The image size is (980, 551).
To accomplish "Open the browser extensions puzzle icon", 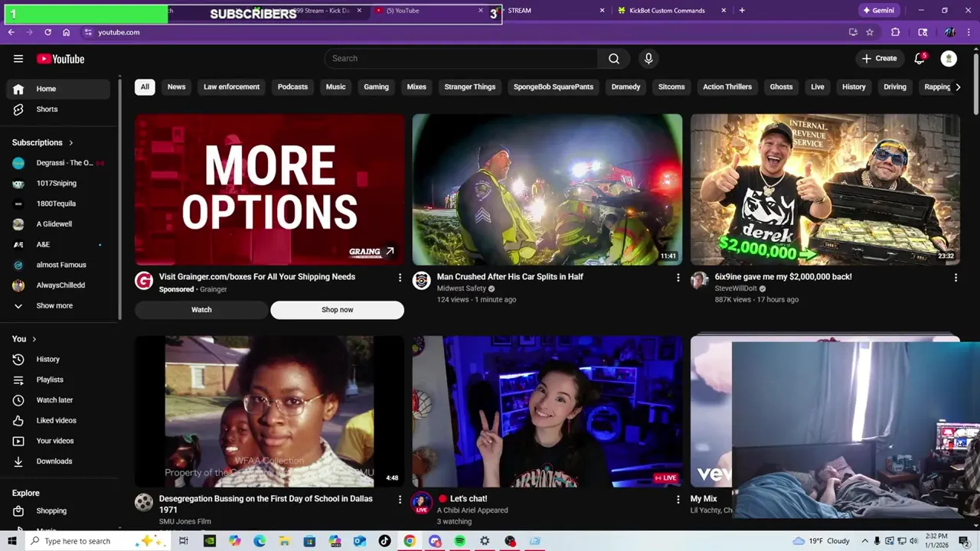I will click(x=895, y=32).
